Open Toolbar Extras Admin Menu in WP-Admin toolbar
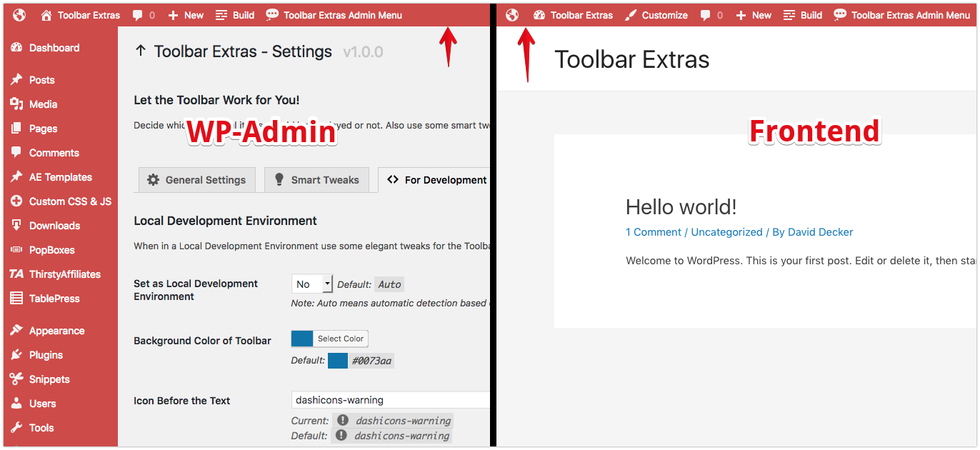Image resolution: width=980 pixels, height=450 pixels. [x=334, y=15]
